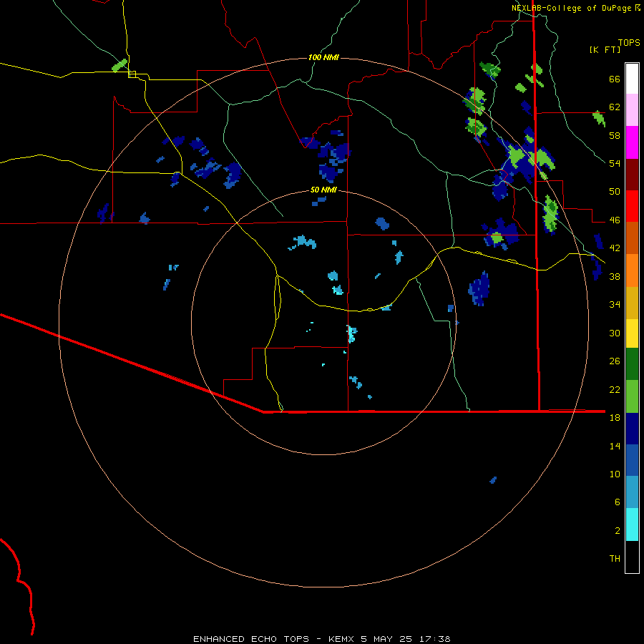Click the '62' legend value
The height and width of the screenshot is (644, 644).
(615, 107)
